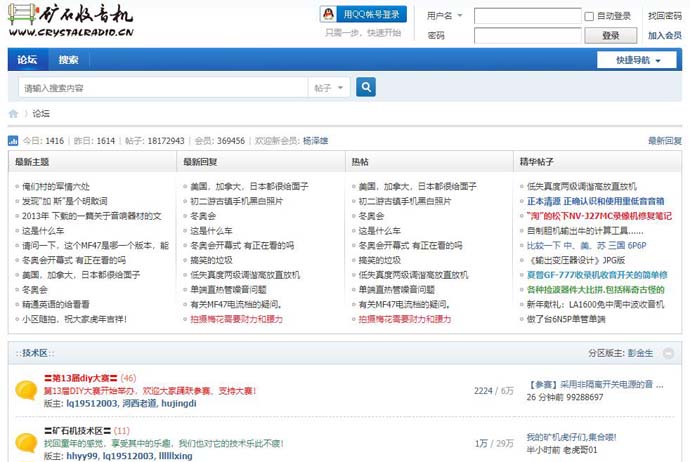Open user 99288697 profile
Image resolution: width=690 pixels, height=462 pixels.
click(583, 397)
